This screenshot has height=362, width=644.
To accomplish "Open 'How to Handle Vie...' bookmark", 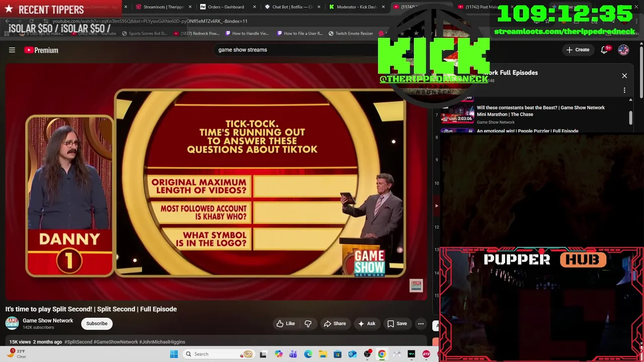I will tap(247, 34).
